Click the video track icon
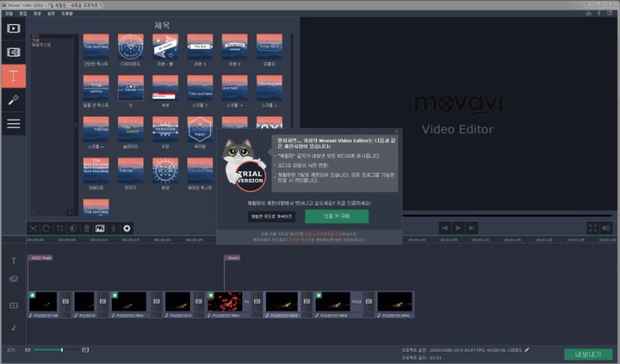The image size is (620, 364). point(14,305)
